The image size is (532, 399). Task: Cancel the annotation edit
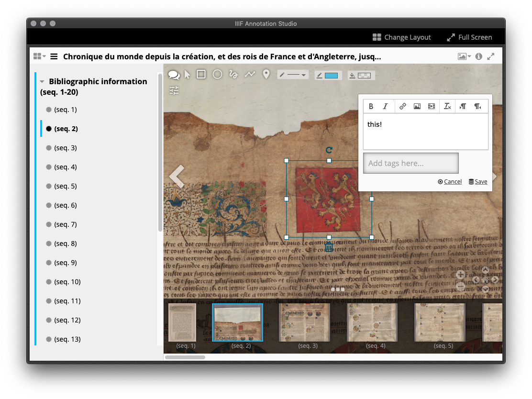[450, 182]
